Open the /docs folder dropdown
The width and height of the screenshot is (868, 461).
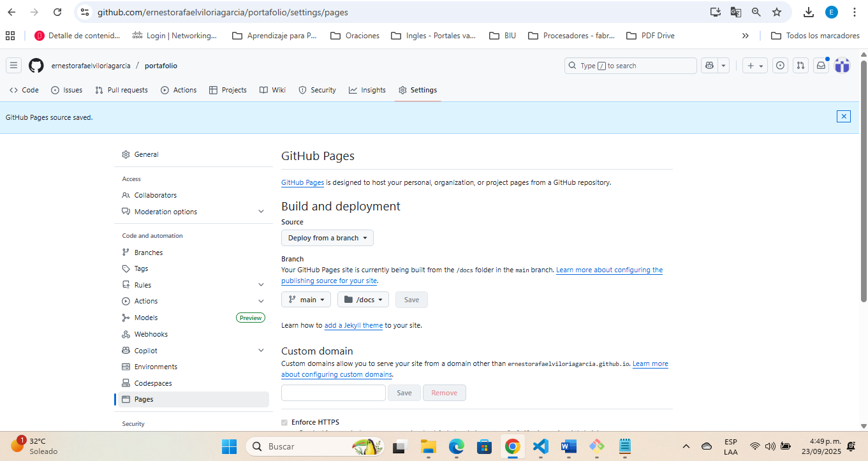(x=363, y=300)
